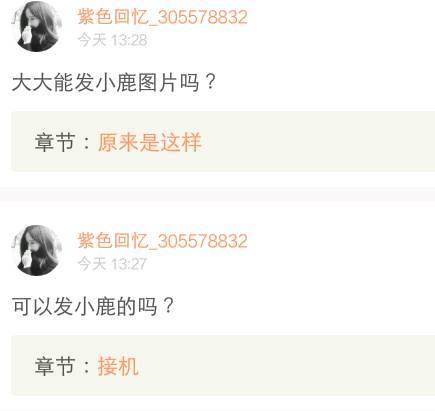
Task: Go to chapter 原来是这样
Action: [149, 142]
